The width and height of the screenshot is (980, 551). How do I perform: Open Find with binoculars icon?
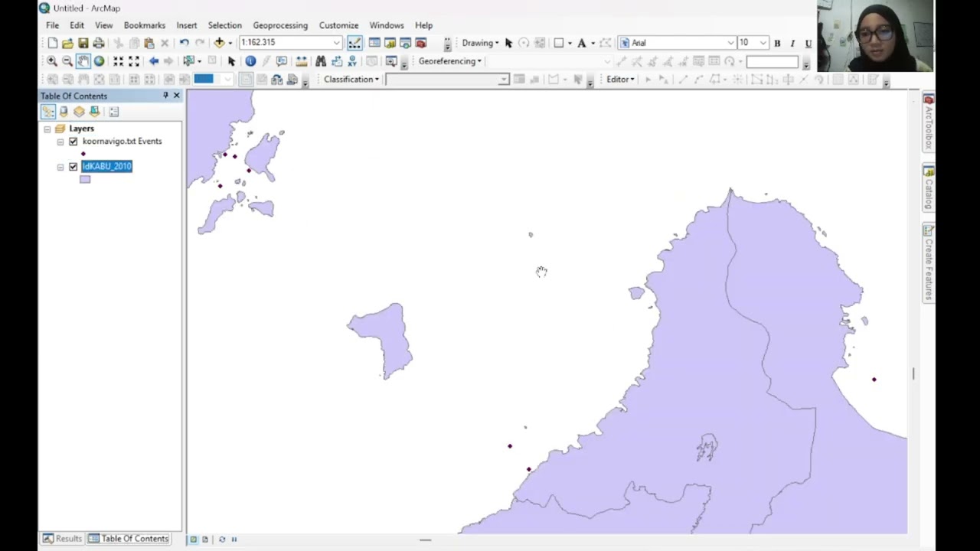coord(320,61)
